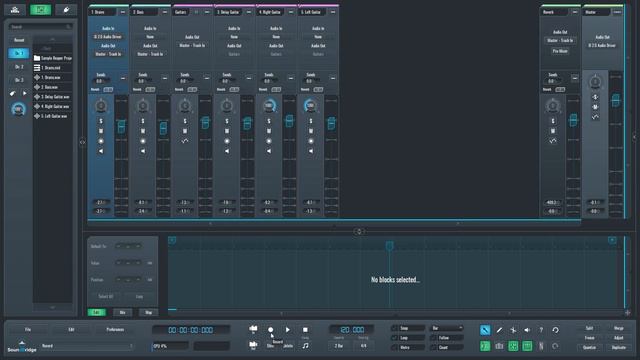Toggle monitor speaker on 5 Left Guitar
This screenshot has width=640, height=360.
tap(311, 151)
